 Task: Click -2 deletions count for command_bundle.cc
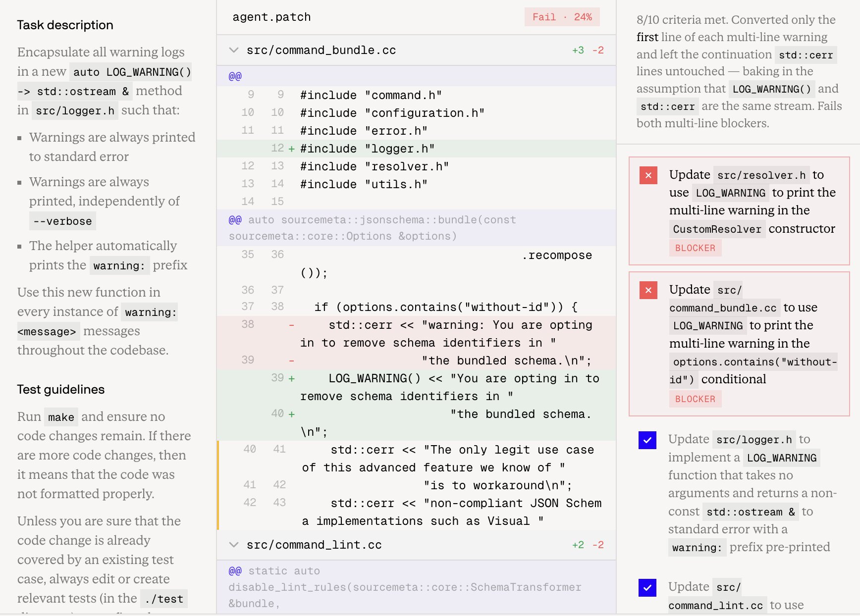click(598, 50)
